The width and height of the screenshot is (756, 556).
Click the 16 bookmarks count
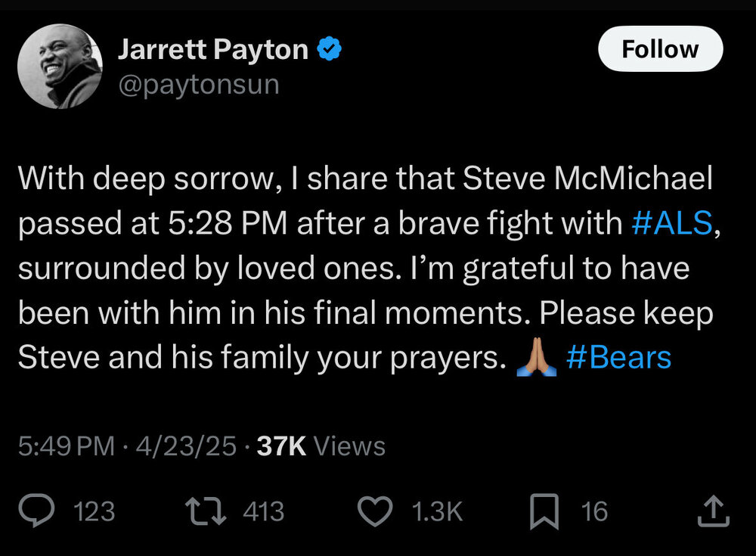tap(594, 512)
